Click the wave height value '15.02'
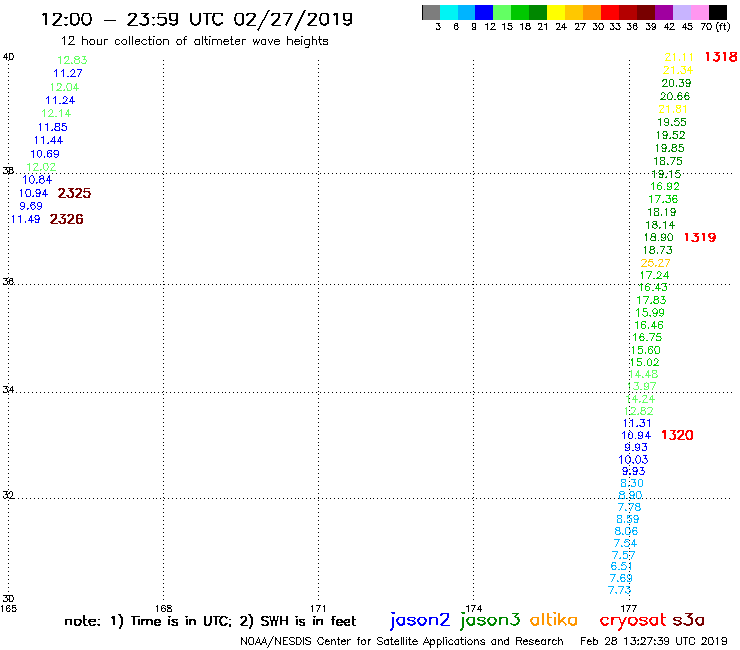The width and height of the screenshot is (740, 650). click(x=644, y=363)
